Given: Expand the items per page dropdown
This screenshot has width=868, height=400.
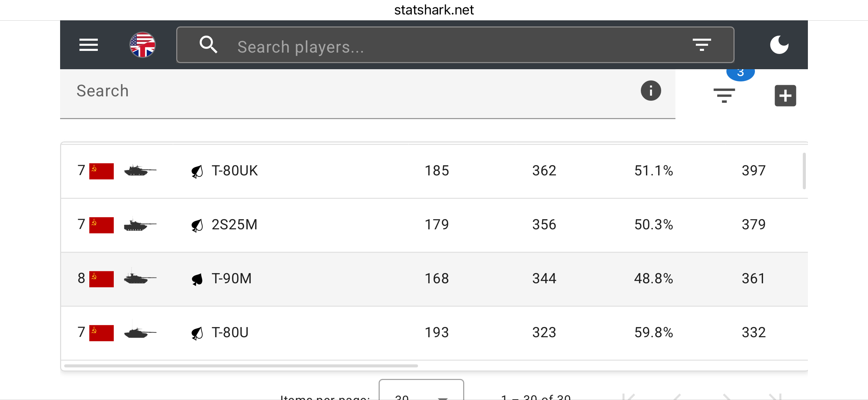Looking at the screenshot, I should pyautogui.click(x=421, y=394).
